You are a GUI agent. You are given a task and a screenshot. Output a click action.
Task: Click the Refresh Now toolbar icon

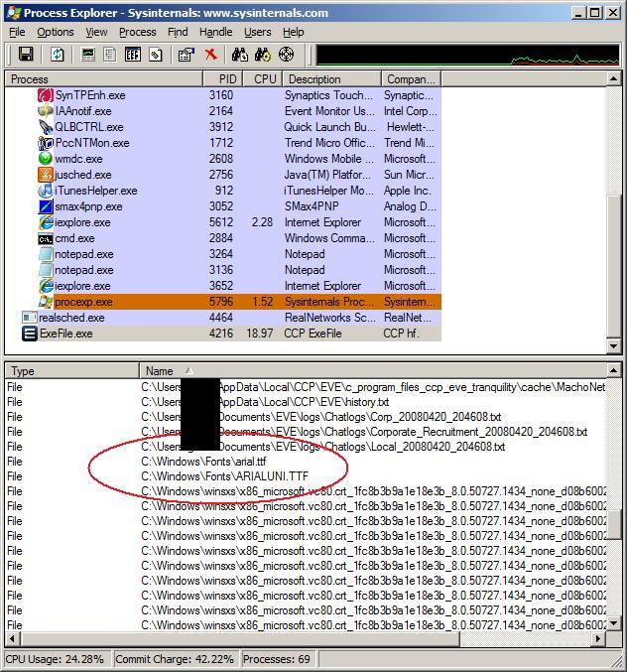(57, 55)
